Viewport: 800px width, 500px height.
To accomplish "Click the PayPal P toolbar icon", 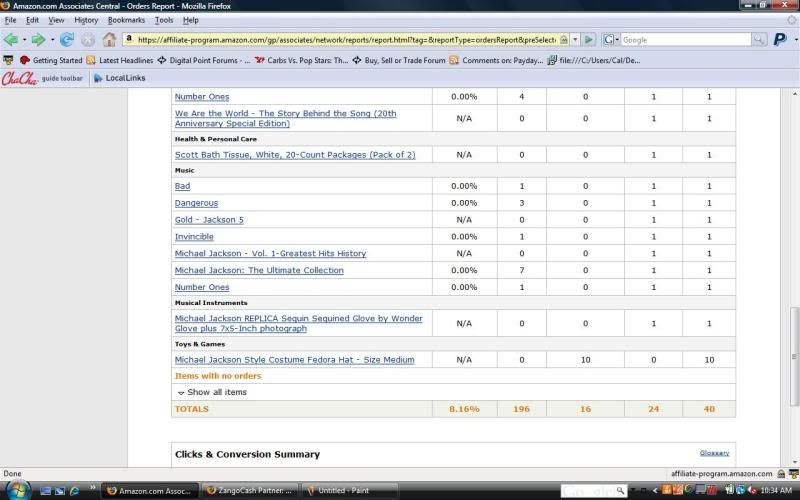I will pyautogui.click(x=780, y=39).
